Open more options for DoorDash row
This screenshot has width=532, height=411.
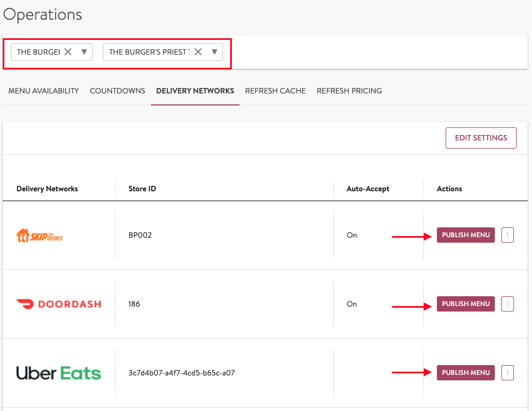coord(507,304)
